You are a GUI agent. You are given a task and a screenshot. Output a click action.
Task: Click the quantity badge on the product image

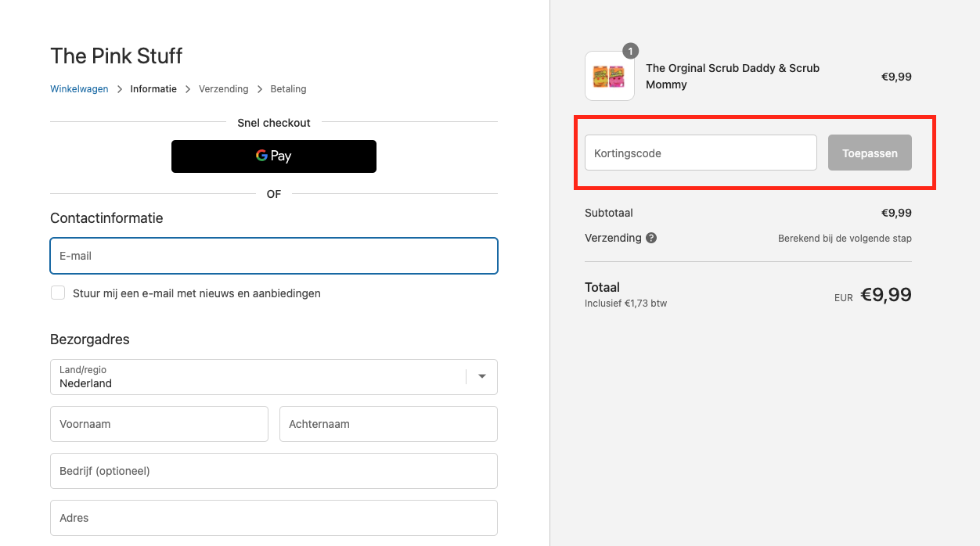(x=630, y=51)
